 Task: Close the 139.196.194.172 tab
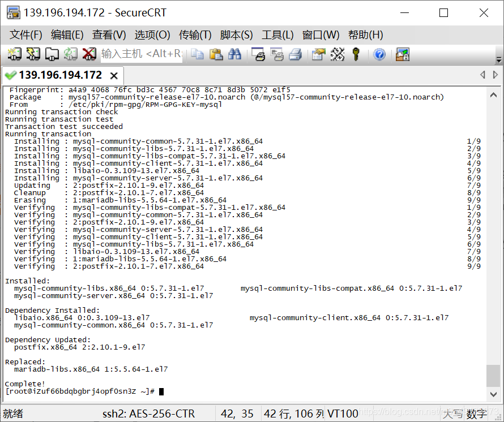pos(114,76)
